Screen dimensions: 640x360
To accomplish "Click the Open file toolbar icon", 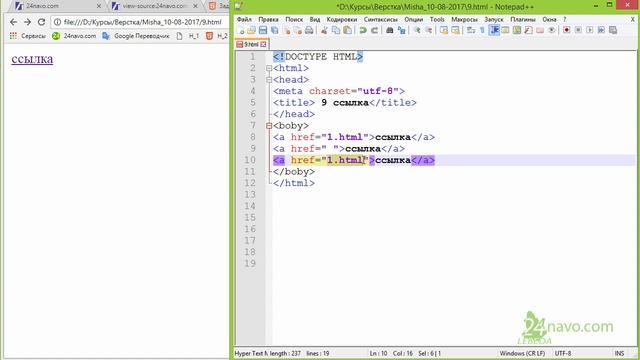I will 251,30.
